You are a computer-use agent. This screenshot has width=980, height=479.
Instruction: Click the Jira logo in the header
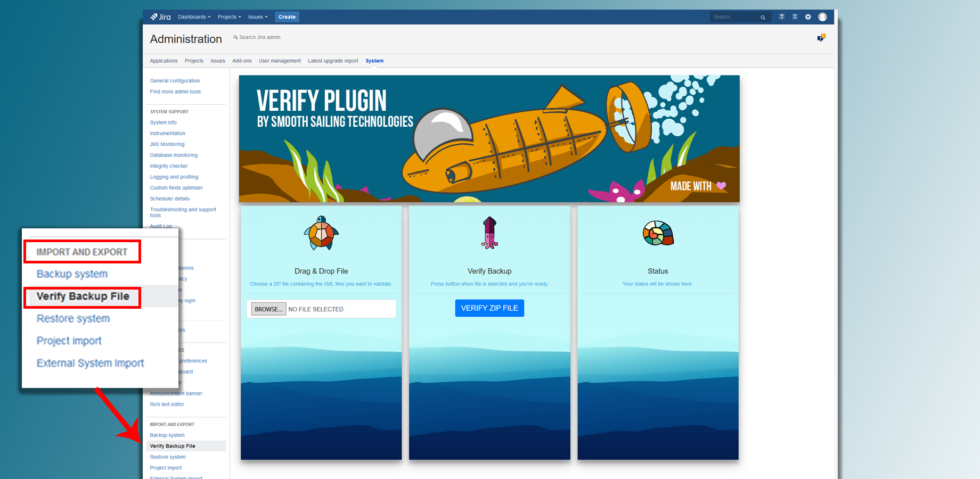(x=160, y=17)
